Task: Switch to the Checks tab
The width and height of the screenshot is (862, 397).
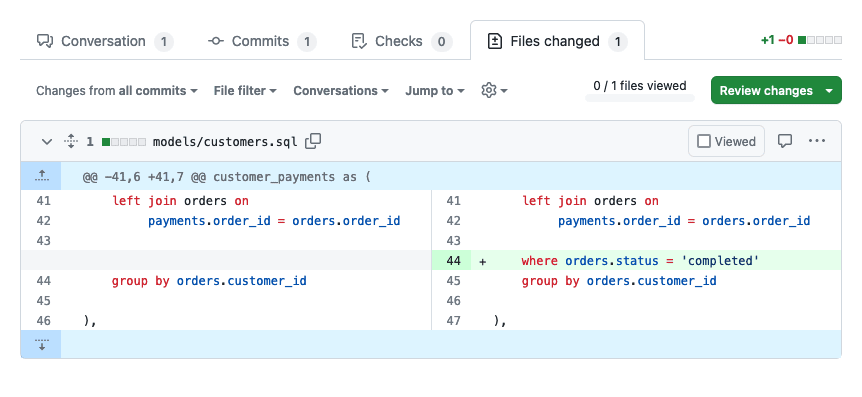Action: (x=401, y=41)
